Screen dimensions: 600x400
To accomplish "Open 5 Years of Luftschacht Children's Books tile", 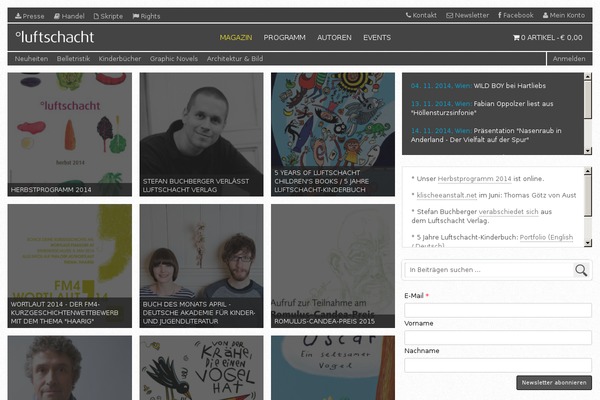I will click(x=333, y=134).
